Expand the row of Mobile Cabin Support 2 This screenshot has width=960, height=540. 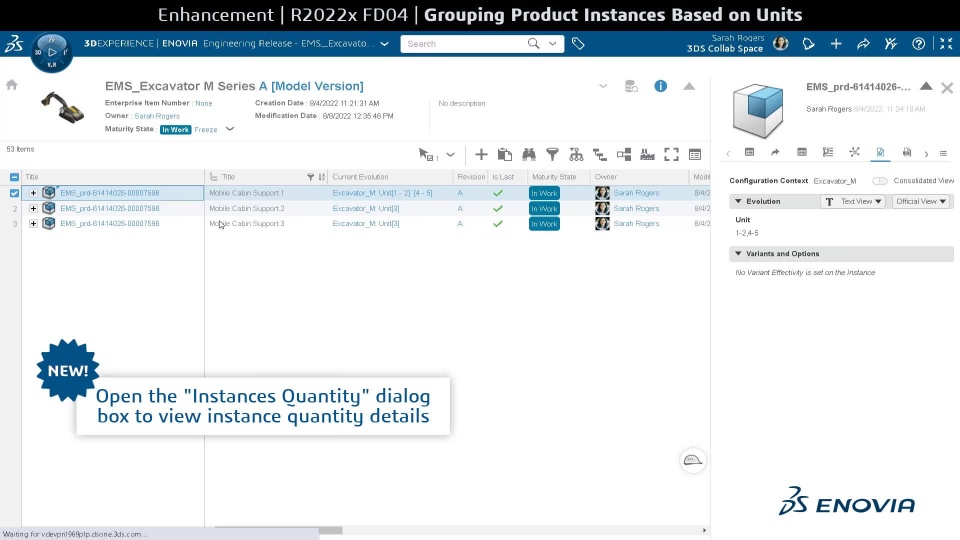point(33,208)
